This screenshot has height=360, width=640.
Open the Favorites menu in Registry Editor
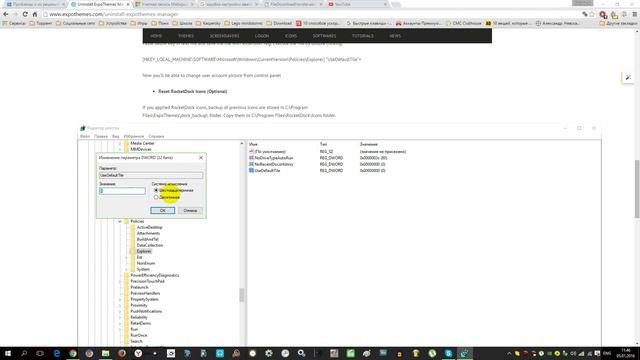[x=134, y=136]
